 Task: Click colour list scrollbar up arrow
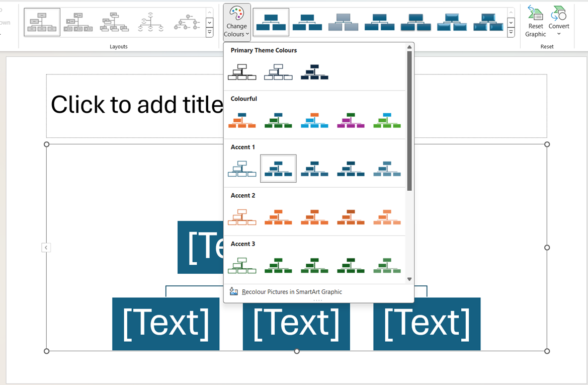[x=409, y=47]
